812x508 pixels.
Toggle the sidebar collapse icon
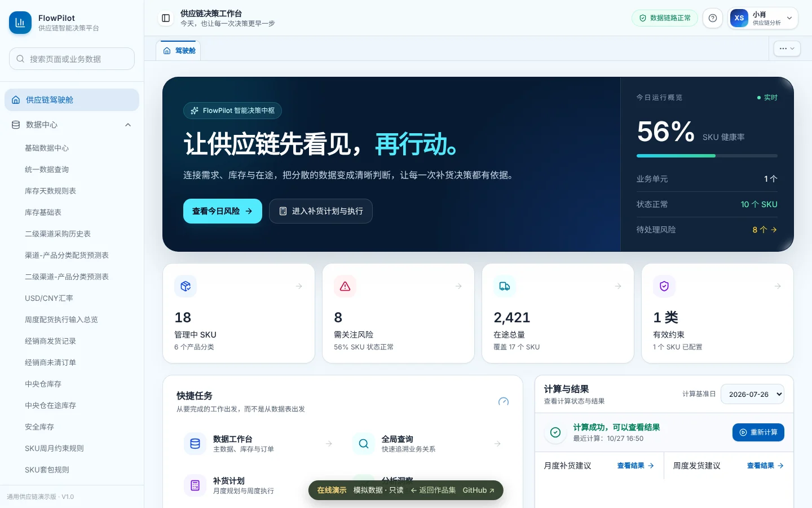tap(166, 18)
